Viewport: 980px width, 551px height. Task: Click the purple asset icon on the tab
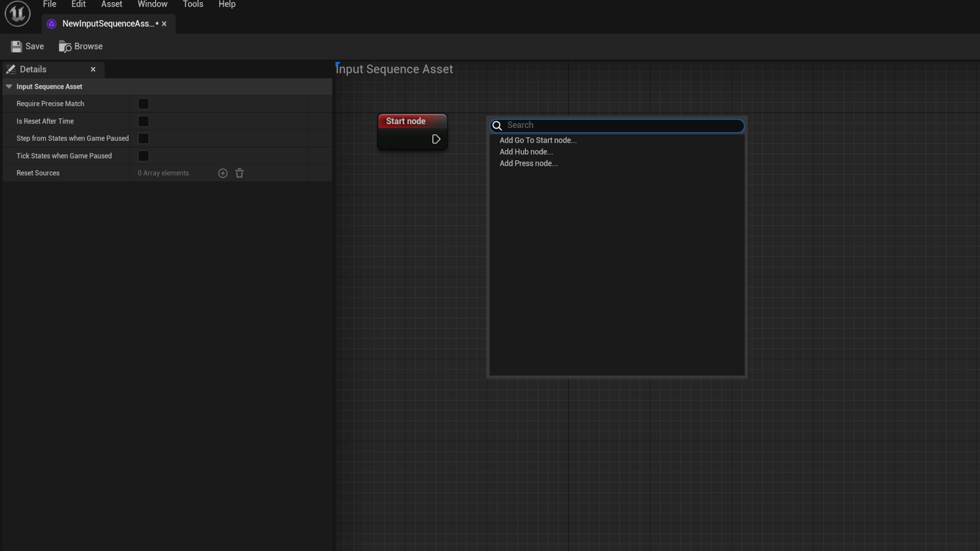51,23
